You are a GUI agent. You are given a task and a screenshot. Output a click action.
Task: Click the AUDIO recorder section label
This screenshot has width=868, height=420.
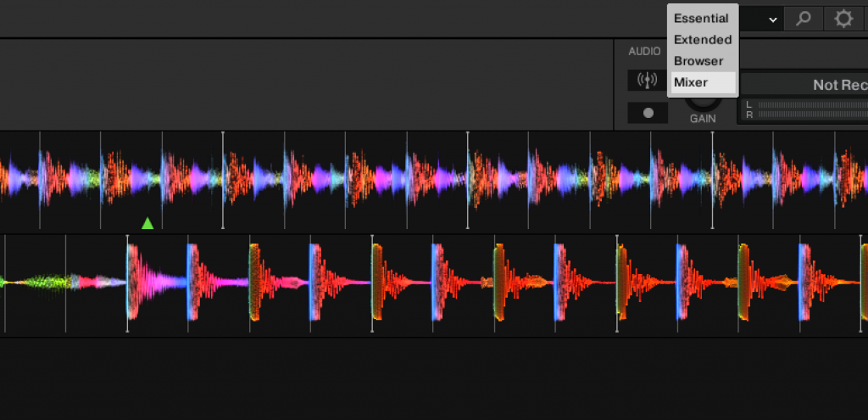[644, 52]
